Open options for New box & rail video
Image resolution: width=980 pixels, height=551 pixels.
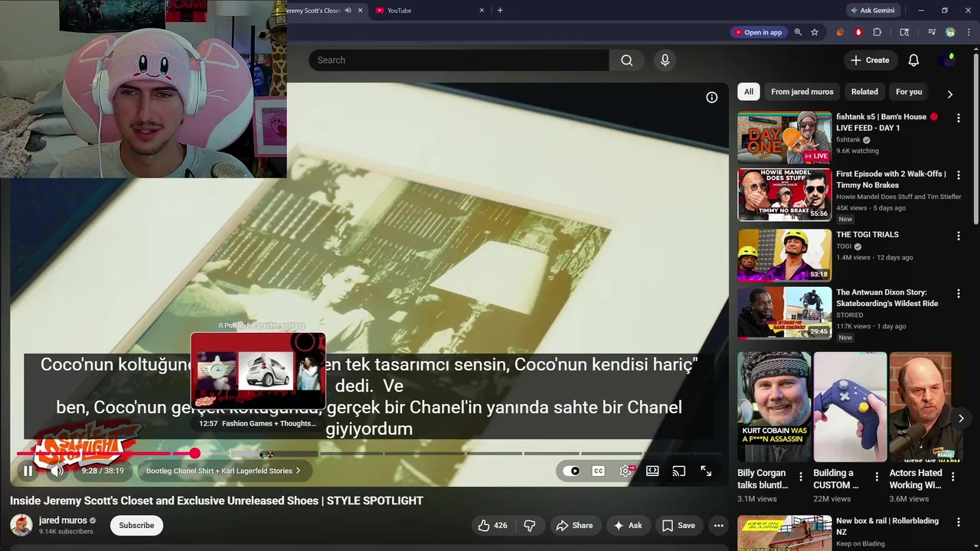tap(958, 522)
